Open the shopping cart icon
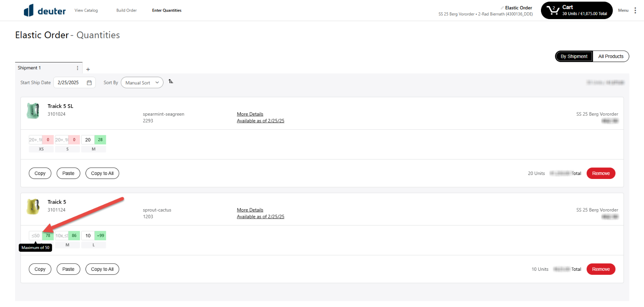The width and height of the screenshot is (644, 307). [553, 10]
